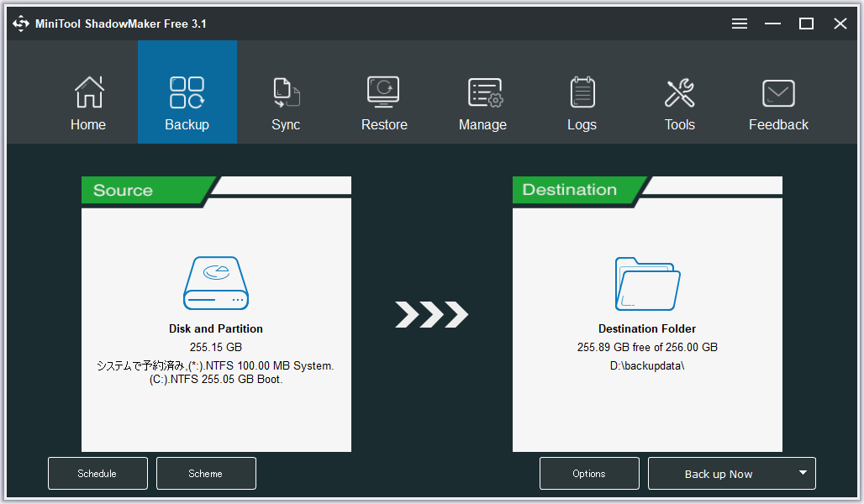Select the Backup tab icon
The height and width of the screenshot is (504, 864).
(x=187, y=92)
